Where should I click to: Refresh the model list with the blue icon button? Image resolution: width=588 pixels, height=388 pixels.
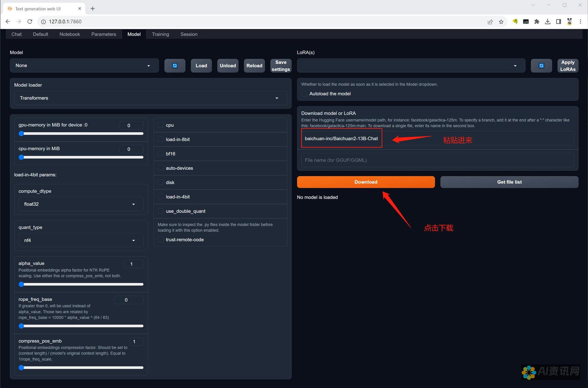tap(175, 66)
